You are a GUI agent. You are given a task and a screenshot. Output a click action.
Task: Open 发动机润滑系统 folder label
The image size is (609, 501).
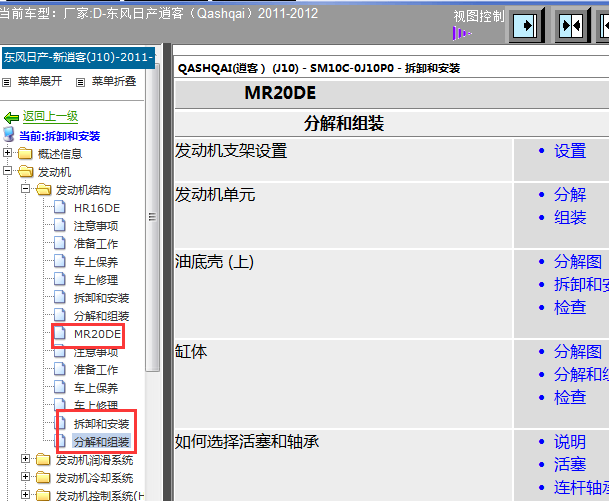point(94,460)
